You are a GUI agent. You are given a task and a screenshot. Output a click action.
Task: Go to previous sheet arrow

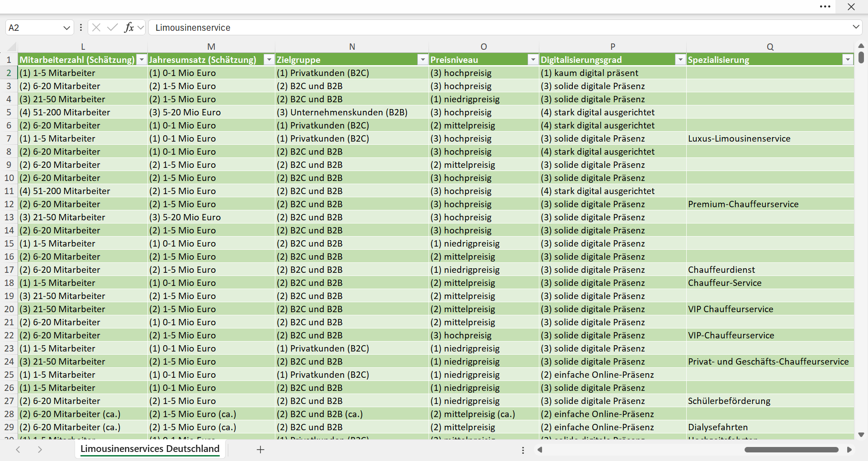tap(18, 450)
